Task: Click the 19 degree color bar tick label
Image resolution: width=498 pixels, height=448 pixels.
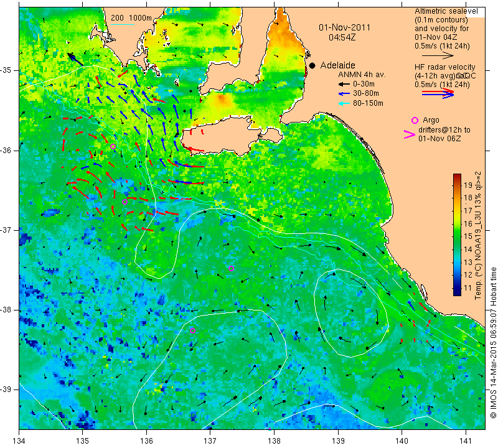Action: (468, 185)
